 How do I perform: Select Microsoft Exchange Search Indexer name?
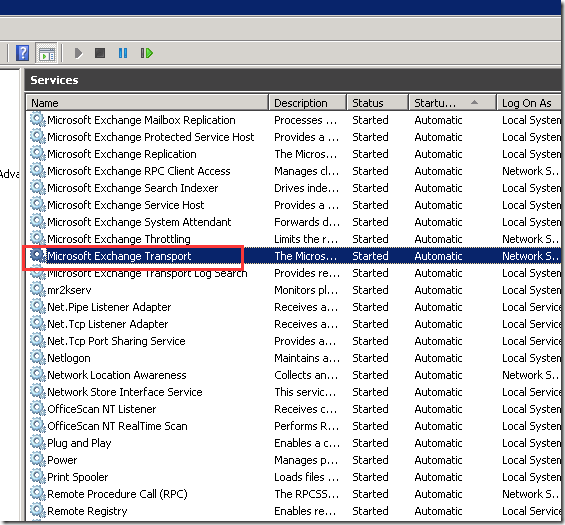click(x=133, y=188)
